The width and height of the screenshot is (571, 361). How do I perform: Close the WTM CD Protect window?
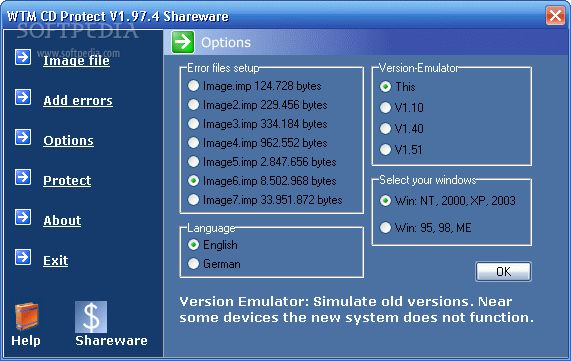(555, 16)
